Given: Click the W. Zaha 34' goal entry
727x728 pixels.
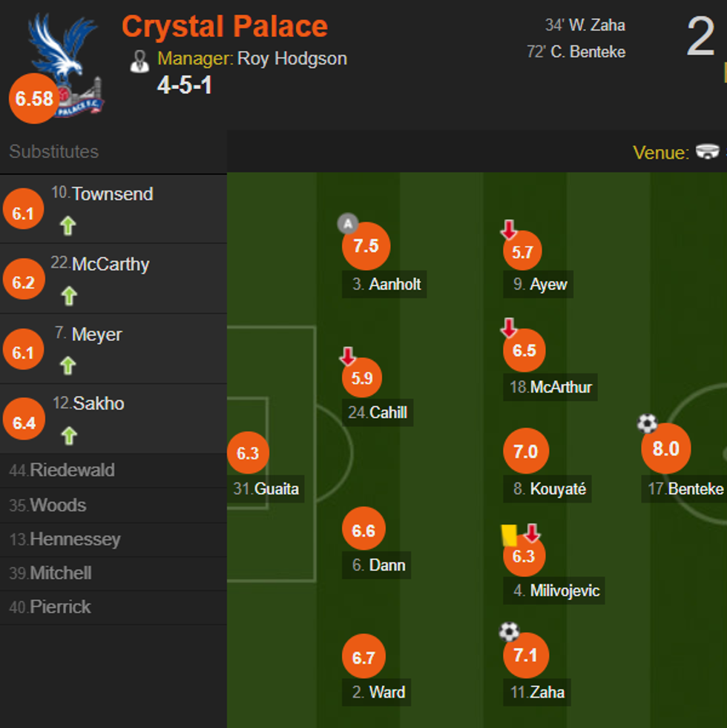Looking at the screenshot, I should point(585,25).
